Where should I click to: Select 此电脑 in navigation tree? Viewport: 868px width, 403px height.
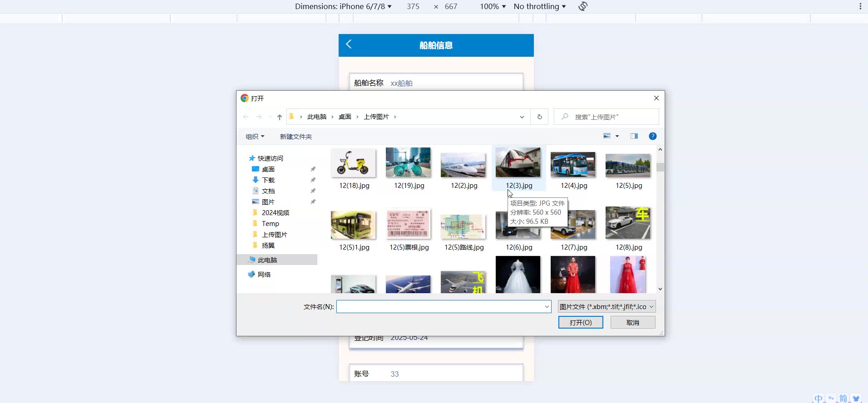267,260
